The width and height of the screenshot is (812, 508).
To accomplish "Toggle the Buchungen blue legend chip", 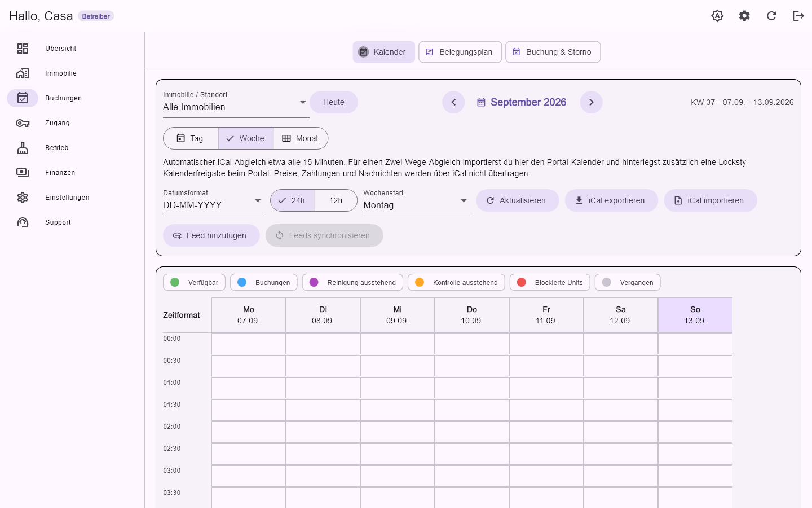I will (x=264, y=282).
